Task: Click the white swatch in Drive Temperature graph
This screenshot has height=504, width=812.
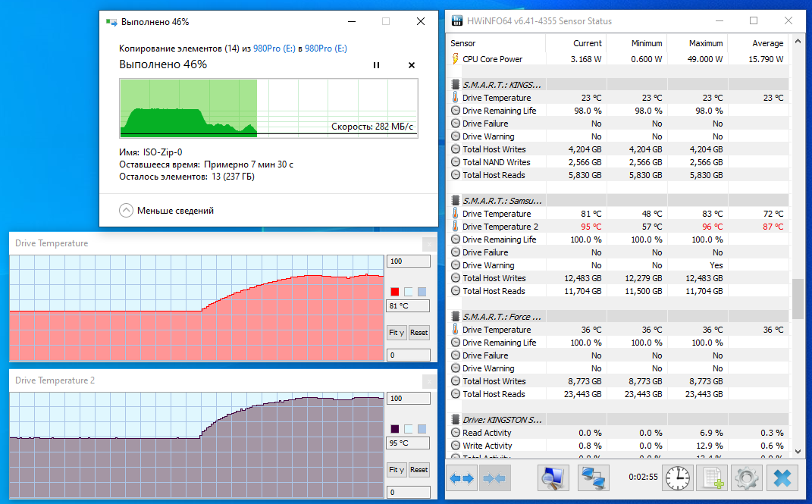Action: pyautogui.click(x=408, y=292)
